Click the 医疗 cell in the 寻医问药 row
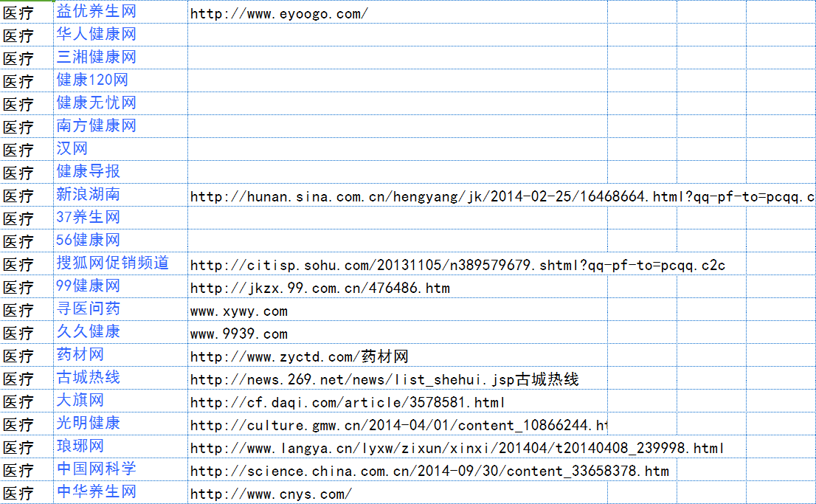 pos(27,309)
